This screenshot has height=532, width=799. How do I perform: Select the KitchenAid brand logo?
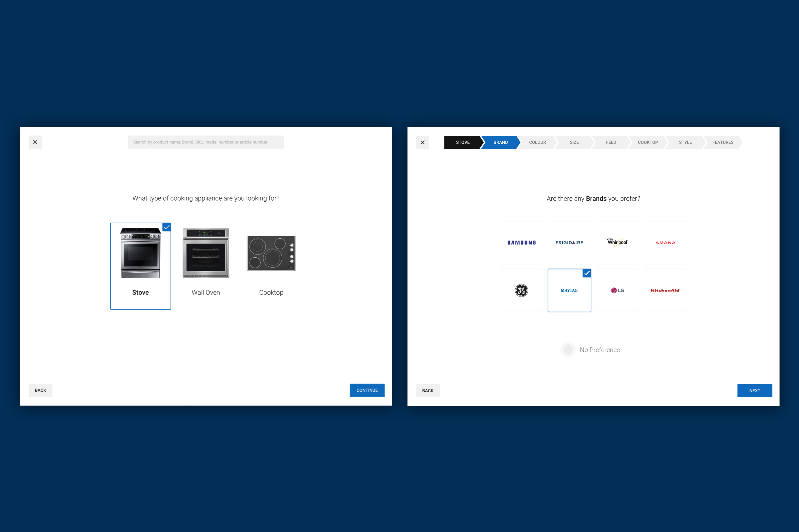point(665,290)
